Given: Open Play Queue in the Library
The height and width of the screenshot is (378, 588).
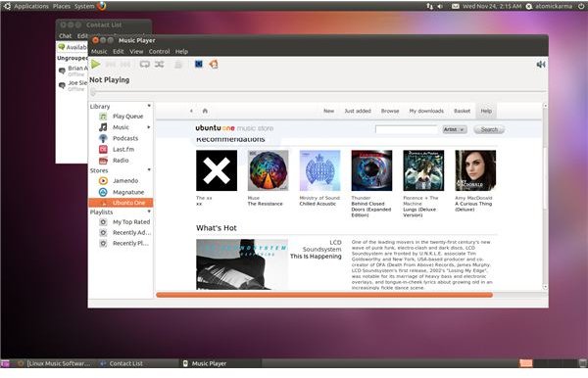Looking at the screenshot, I should [127, 117].
